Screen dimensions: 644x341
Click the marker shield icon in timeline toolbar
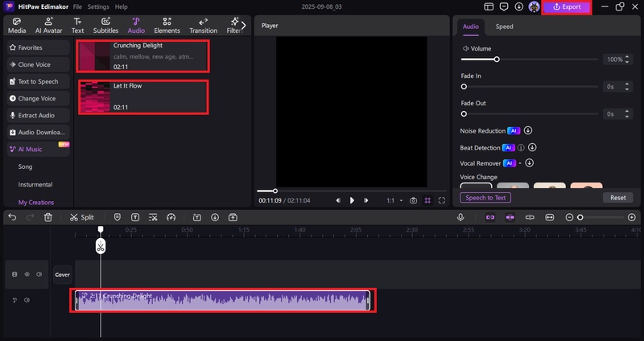117,217
